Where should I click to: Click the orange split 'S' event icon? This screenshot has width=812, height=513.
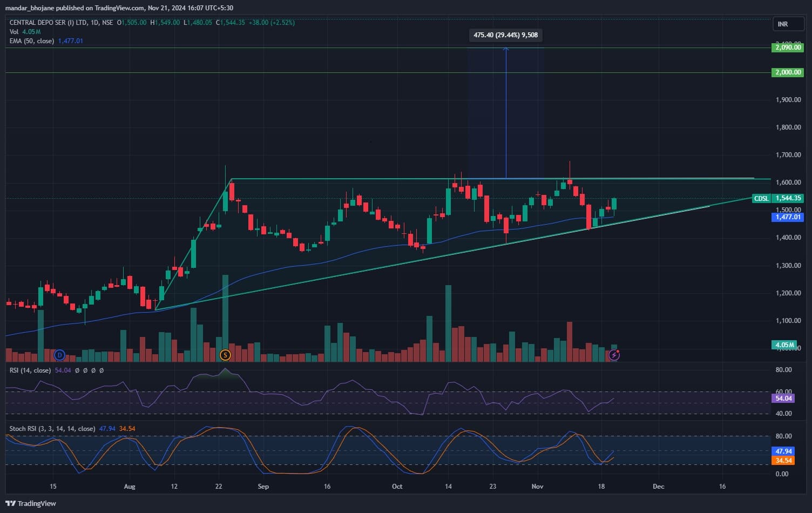click(x=225, y=355)
